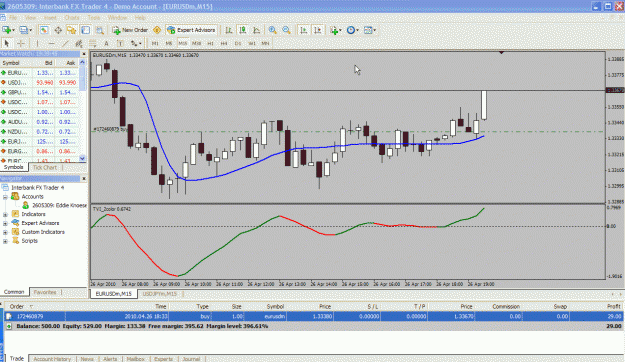
Task: Open the Tools menu
Action: (94, 18)
